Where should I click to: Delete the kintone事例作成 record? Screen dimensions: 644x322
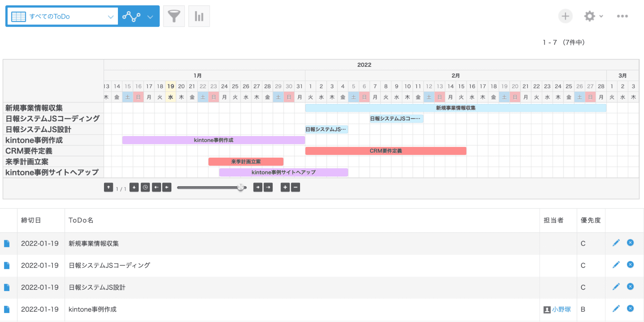click(630, 308)
